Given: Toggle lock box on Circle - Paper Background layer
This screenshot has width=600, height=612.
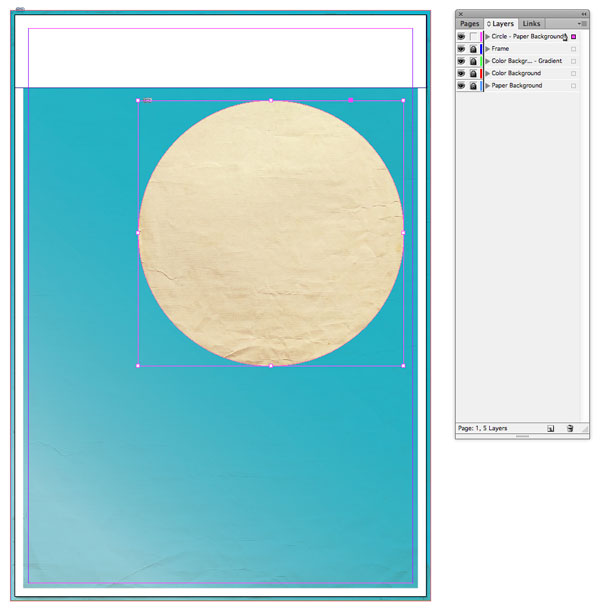Looking at the screenshot, I should [x=473, y=37].
